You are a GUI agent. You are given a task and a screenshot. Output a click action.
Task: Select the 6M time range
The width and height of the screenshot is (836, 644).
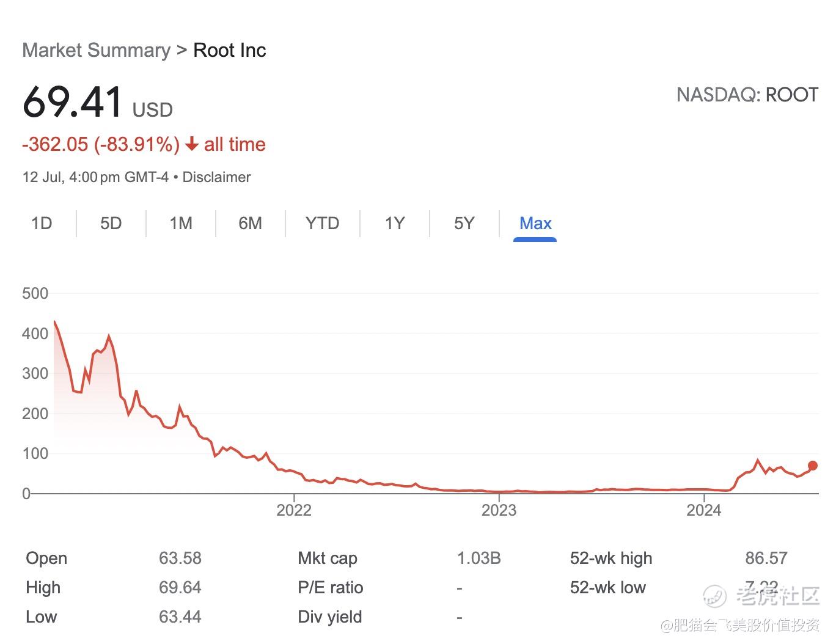tap(250, 224)
